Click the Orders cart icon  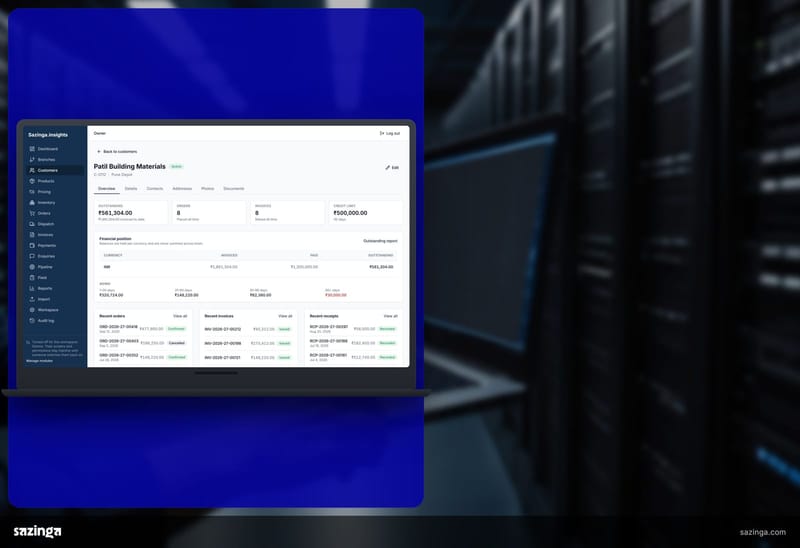coord(32,213)
